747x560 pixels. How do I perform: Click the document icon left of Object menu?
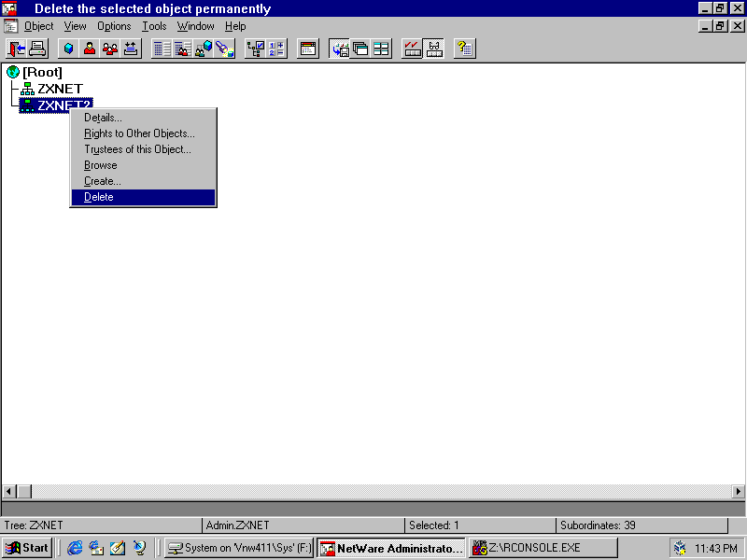[10, 26]
